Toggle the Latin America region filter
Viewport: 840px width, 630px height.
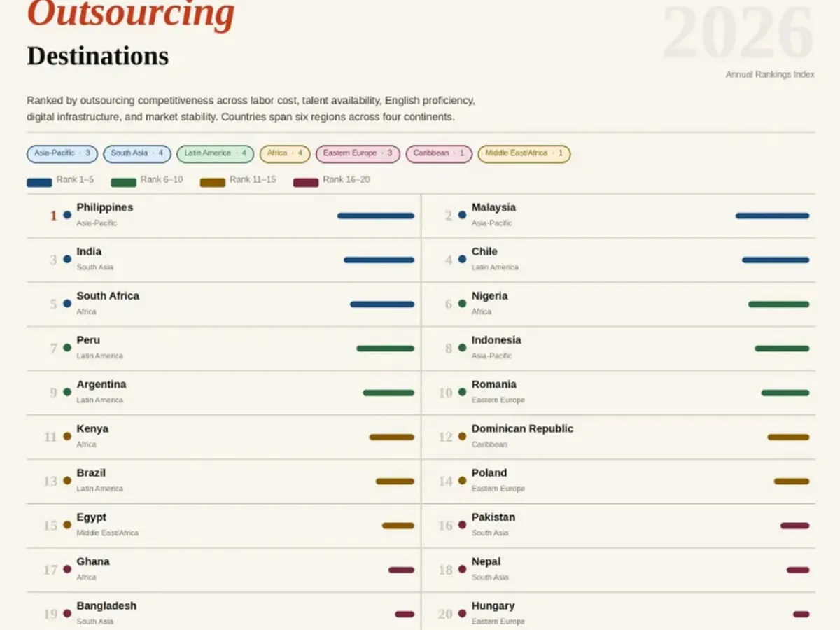pos(215,154)
